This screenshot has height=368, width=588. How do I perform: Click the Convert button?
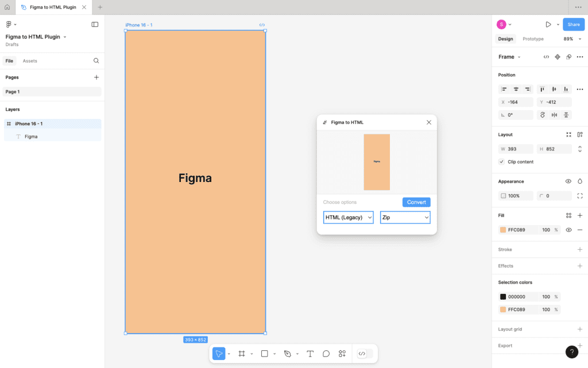point(416,202)
